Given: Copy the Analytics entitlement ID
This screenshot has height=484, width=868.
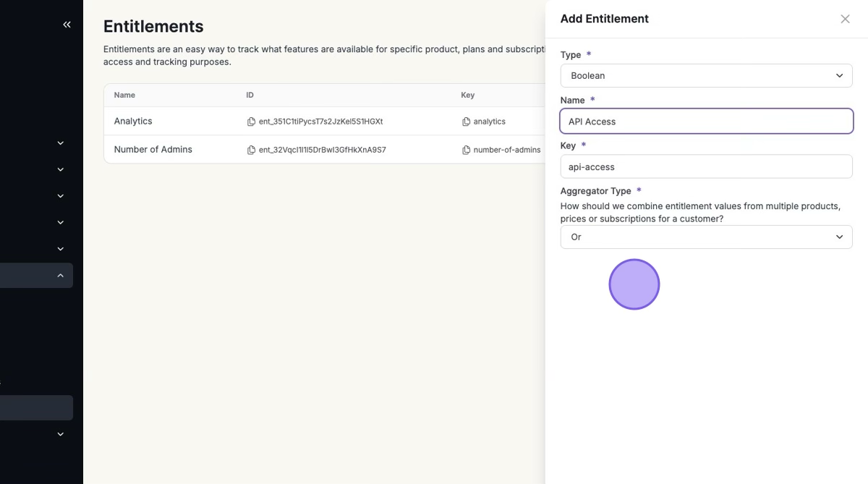Looking at the screenshot, I should click(251, 122).
